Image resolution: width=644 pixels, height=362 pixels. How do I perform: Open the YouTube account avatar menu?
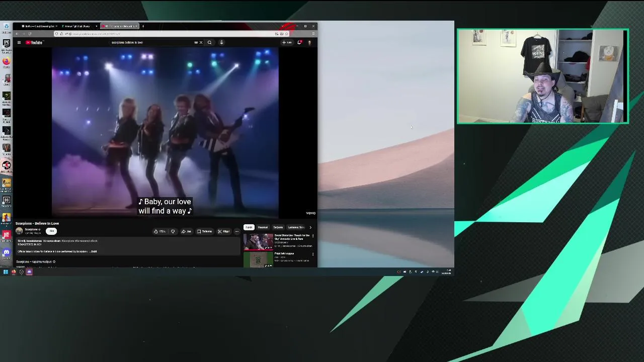pyautogui.click(x=309, y=42)
